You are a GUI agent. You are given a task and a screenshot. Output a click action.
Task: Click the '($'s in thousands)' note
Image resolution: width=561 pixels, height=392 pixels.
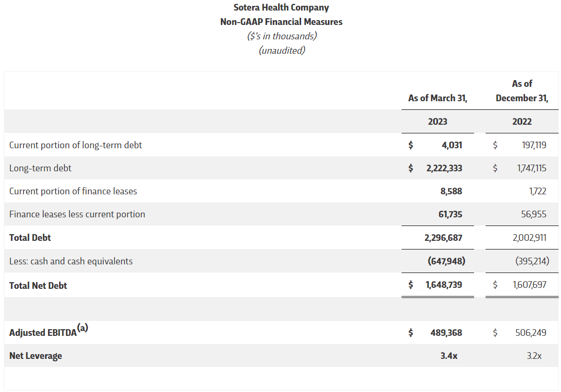282,36
